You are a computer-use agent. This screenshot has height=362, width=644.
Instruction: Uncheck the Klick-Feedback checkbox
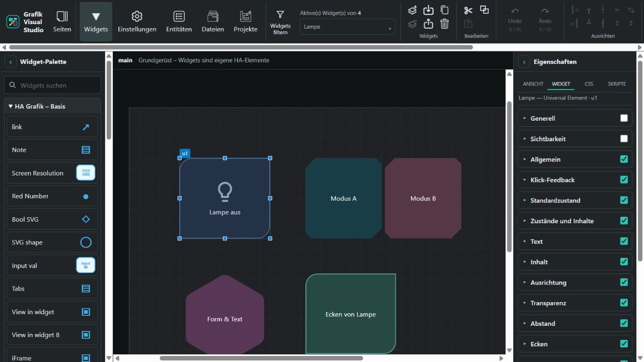click(x=624, y=179)
